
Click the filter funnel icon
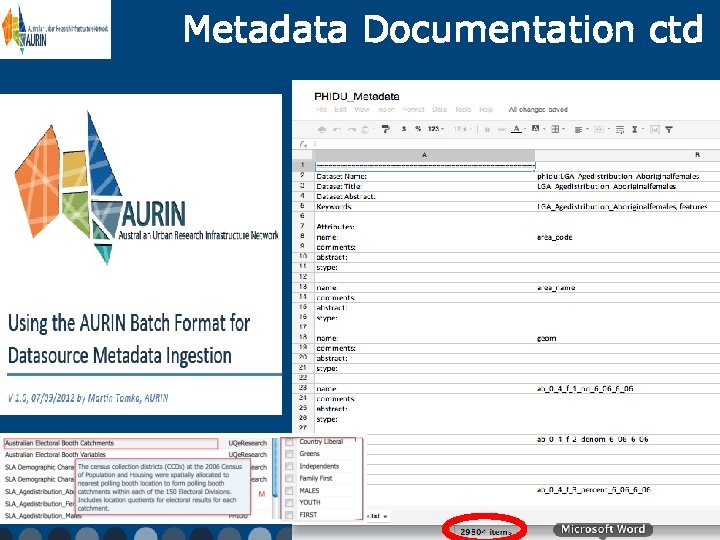(x=669, y=129)
